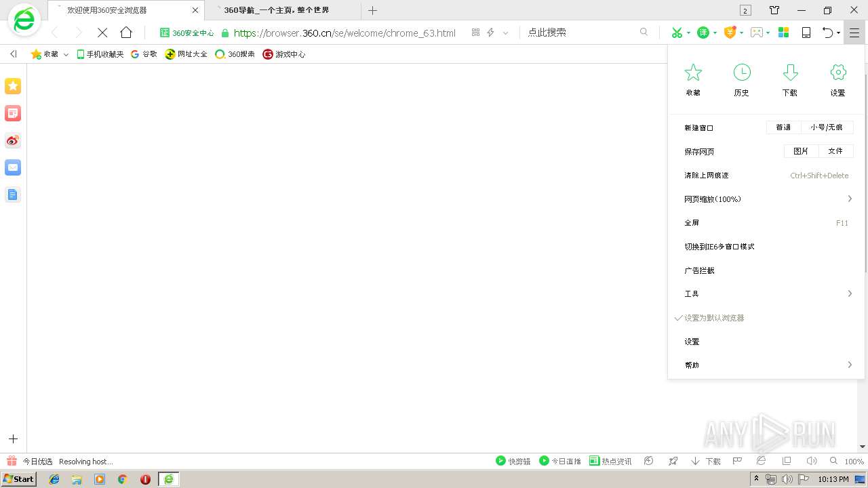Click the status bar rocket accelerator icon
This screenshot has height=488, width=868.
coord(673,461)
